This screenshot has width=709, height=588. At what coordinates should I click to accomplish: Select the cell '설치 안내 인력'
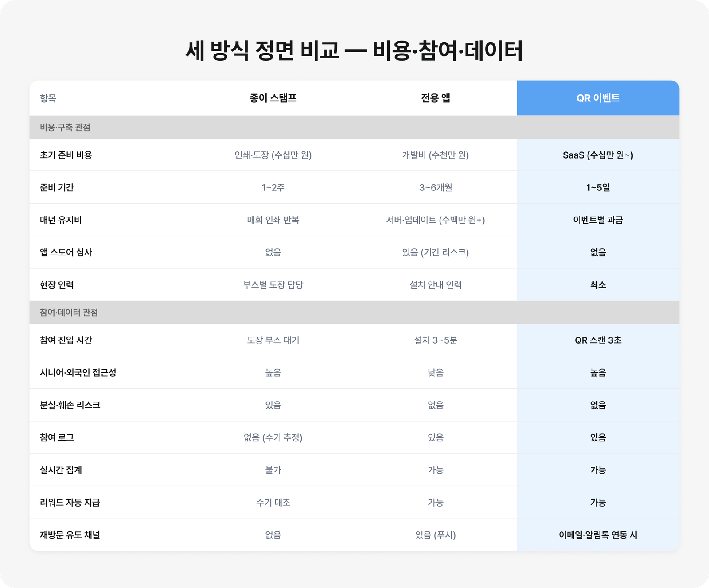[436, 285]
